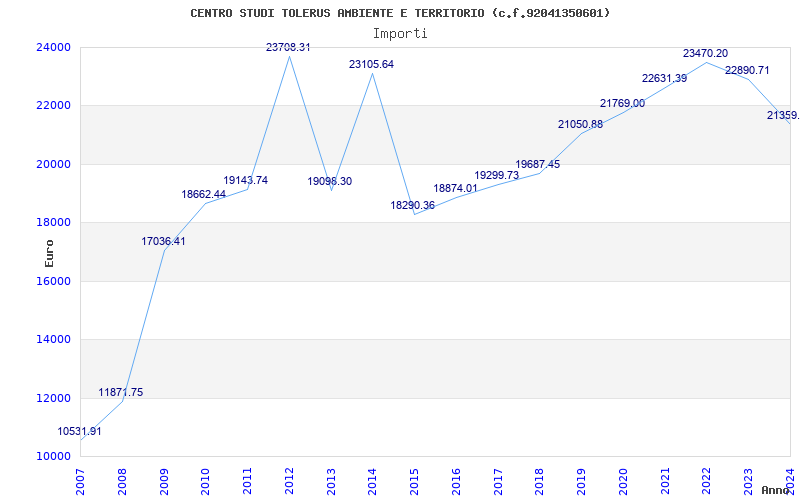Screen dimensions: 800x500
Task: Click the 2022 year axis label
Action: 707,482
